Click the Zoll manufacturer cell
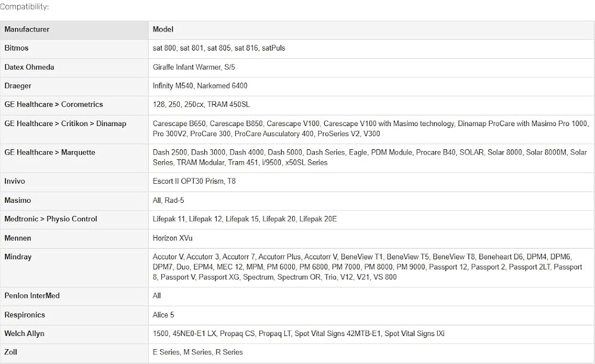 tap(74, 353)
